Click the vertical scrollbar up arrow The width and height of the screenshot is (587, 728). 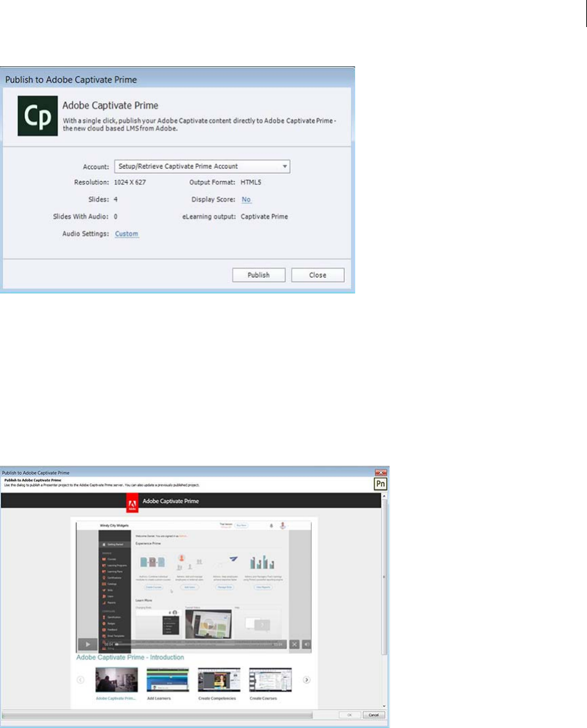click(x=384, y=496)
